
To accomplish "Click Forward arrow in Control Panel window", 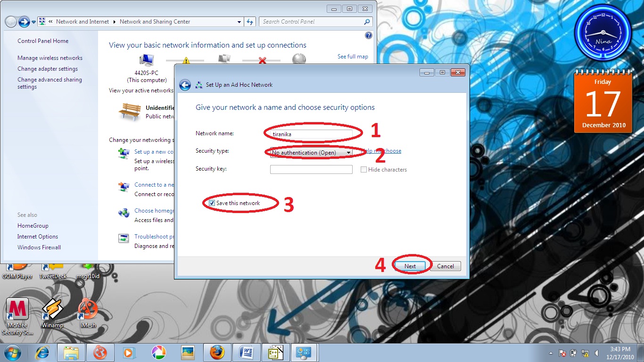I will pos(24,22).
